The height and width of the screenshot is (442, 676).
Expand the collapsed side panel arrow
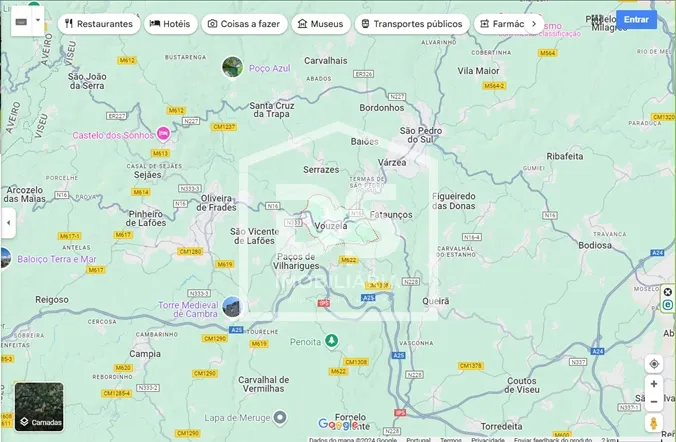pos(8,222)
